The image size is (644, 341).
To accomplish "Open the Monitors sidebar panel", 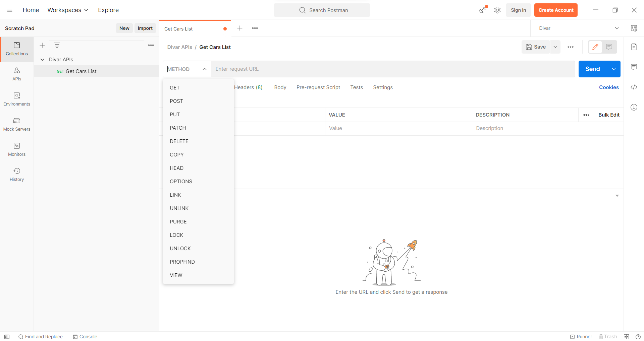I will click(x=17, y=150).
